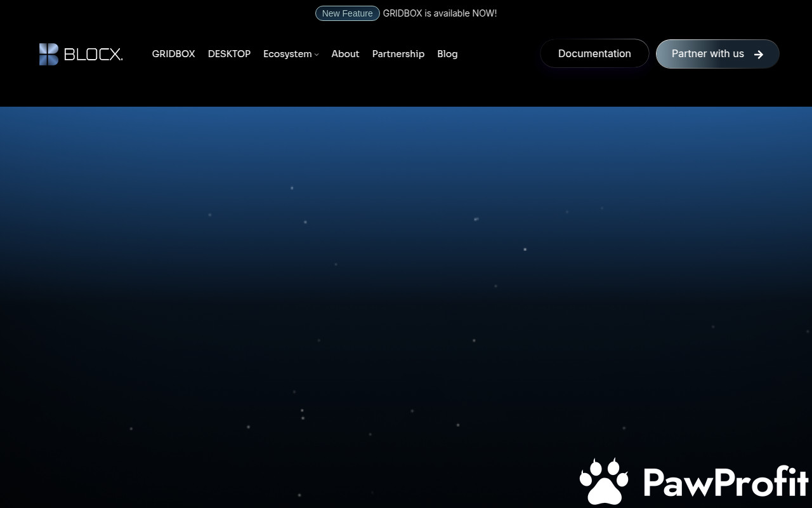Click the PawProfit paw print icon

(604, 481)
